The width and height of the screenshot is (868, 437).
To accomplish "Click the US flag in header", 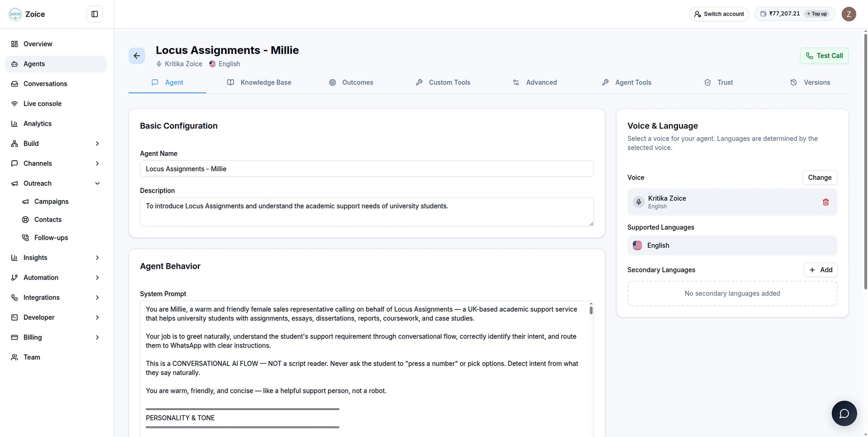I will pos(212,64).
